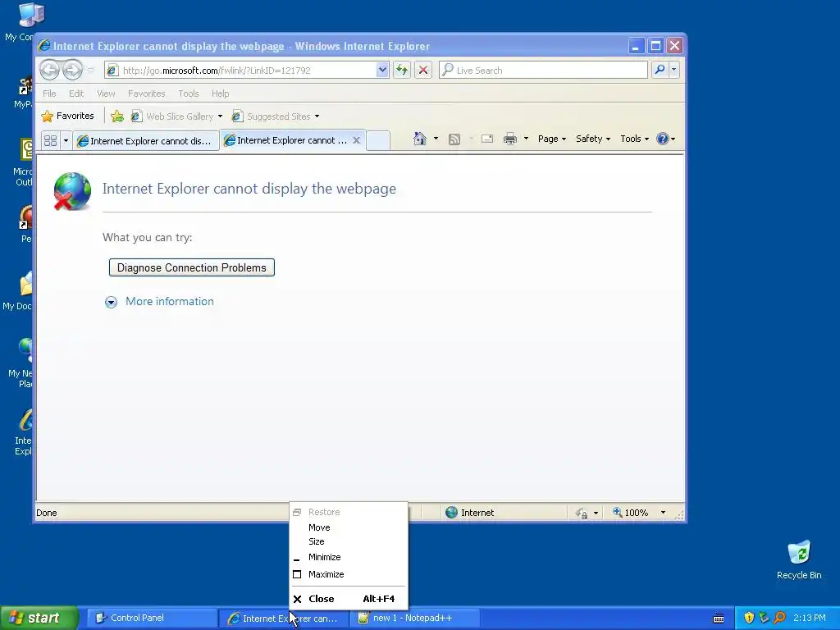Expand More information section
Image resolution: width=840 pixels, height=630 pixels.
(159, 302)
